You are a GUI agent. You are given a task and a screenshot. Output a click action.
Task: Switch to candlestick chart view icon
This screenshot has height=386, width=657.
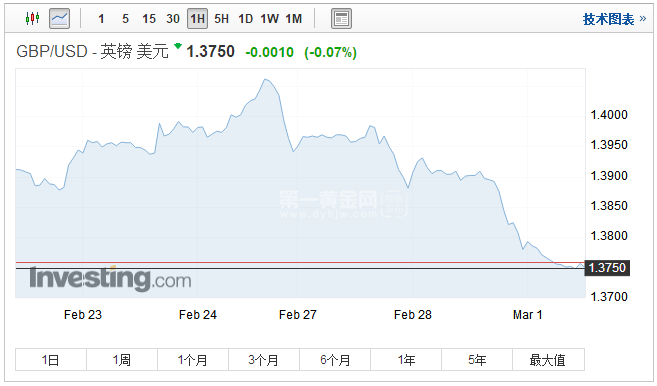tap(32, 18)
